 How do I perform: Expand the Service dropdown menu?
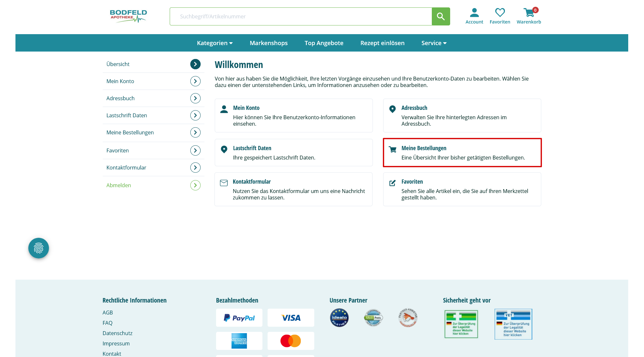point(434,43)
